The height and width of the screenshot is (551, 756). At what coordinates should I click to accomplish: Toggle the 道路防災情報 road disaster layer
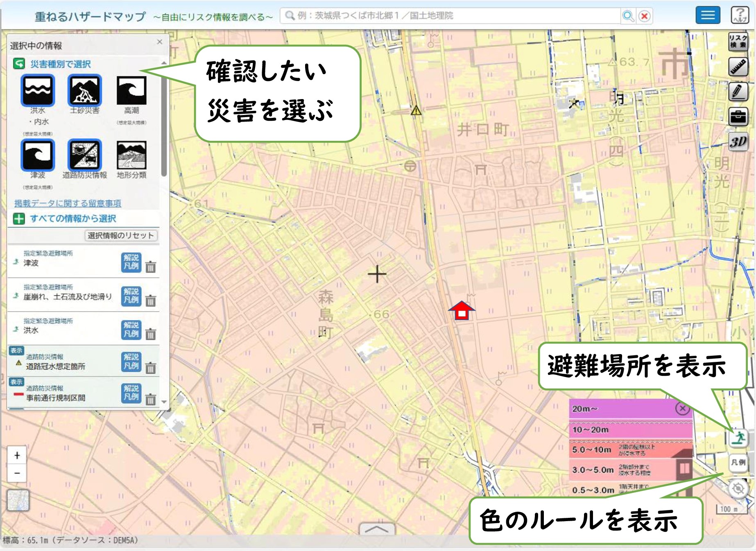pos(84,155)
